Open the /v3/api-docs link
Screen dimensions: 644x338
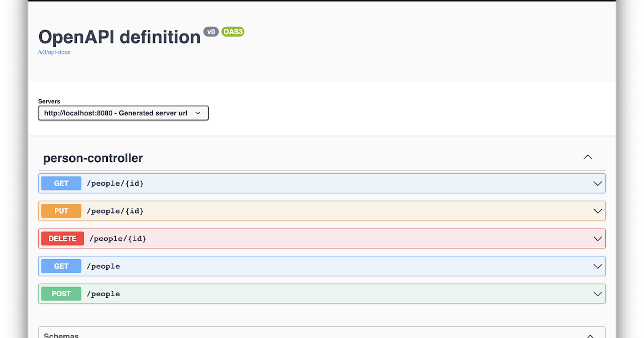54,52
